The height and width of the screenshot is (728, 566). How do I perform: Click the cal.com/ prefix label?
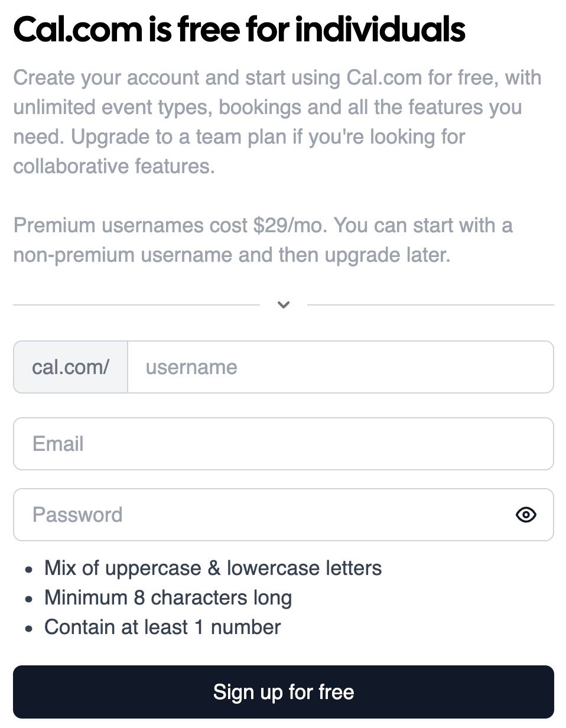pyautogui.click(x=71, y=367)
